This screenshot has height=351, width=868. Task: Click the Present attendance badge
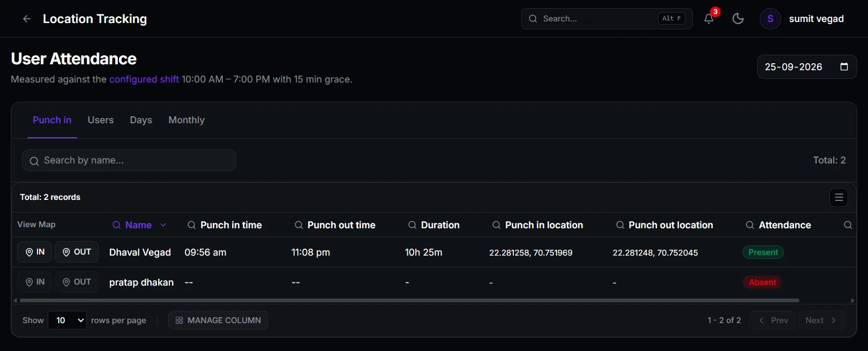tap(763, 252)
